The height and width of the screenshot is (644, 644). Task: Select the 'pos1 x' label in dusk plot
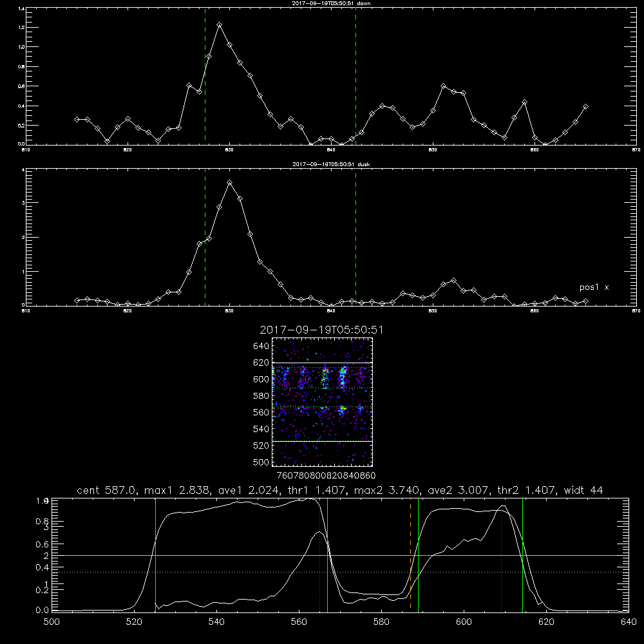(x=594, y=287)
